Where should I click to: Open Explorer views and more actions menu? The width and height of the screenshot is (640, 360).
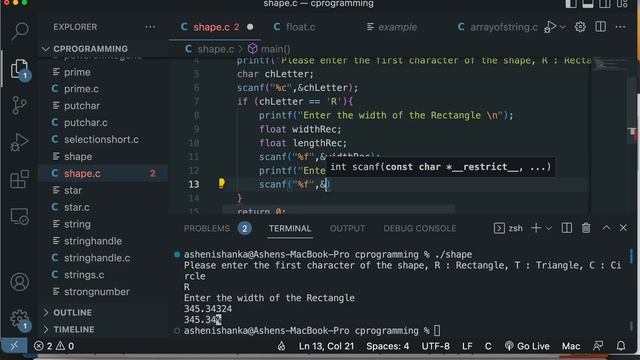[x=150, y=27]
